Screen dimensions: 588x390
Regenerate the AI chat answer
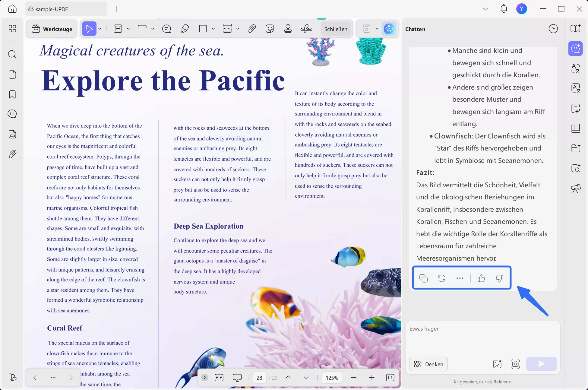(441, 278)
